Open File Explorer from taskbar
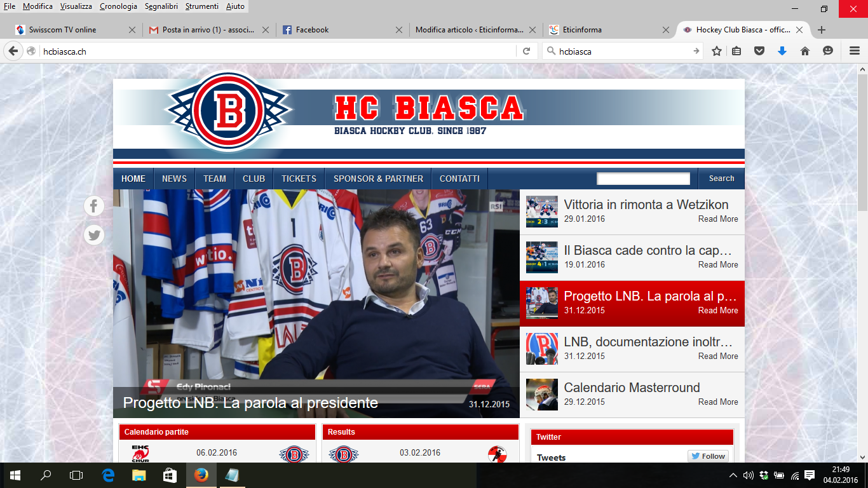Screen dimensions: 868x488 [x=139, y=475]
